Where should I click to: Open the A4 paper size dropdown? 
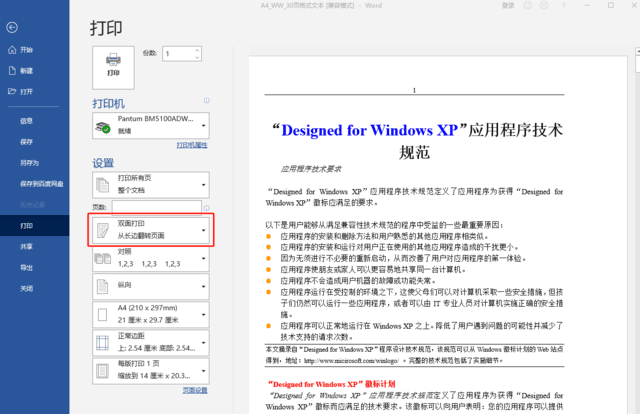tap(151, 314)
